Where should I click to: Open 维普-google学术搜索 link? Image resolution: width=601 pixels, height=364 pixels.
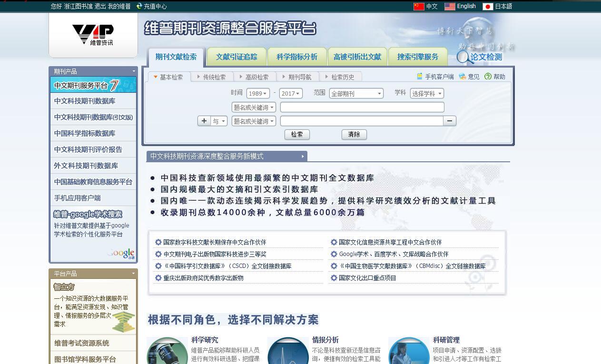(88, 214)
